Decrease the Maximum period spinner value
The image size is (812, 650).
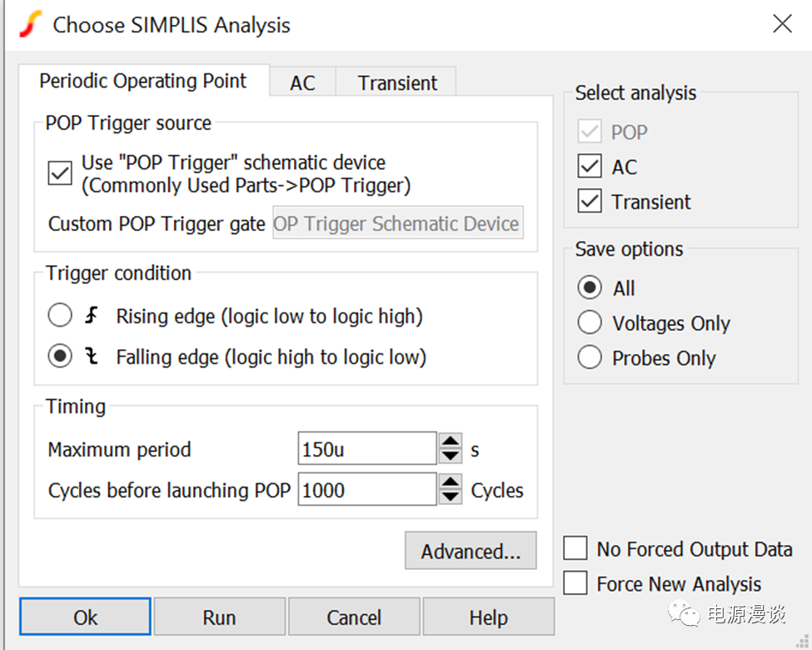(x=450, y=456)
